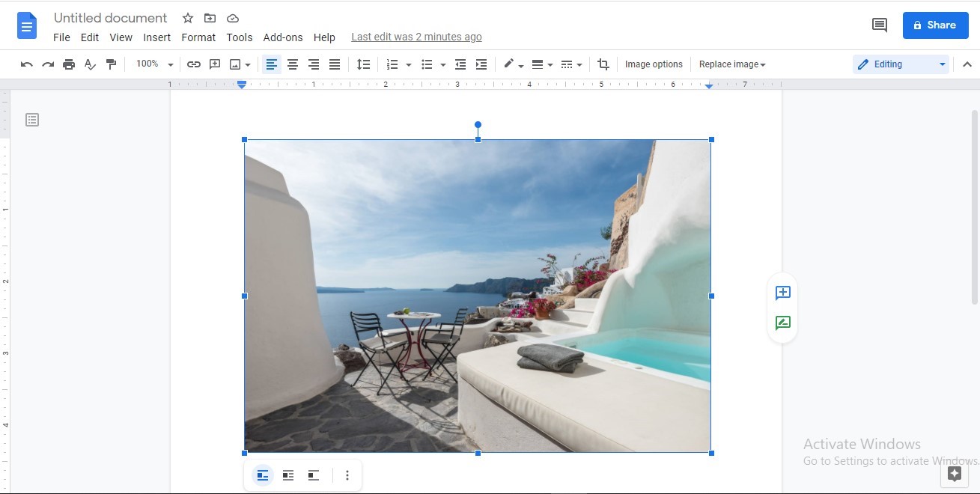This screenshot has width=980, height=494.
Task: Click the Undo arrow icon
Action: pyautogui.click(x=27, y=64)
